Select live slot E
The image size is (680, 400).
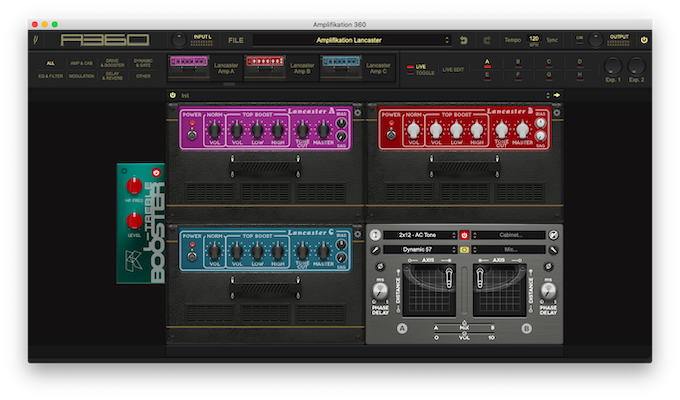point(487,76)
